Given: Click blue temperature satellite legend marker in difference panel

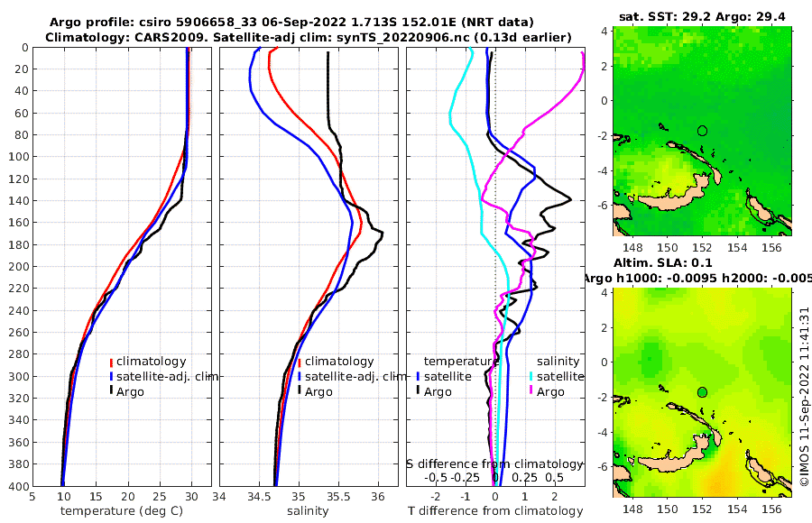Looking at the screenshot, I should coord(418,377).
